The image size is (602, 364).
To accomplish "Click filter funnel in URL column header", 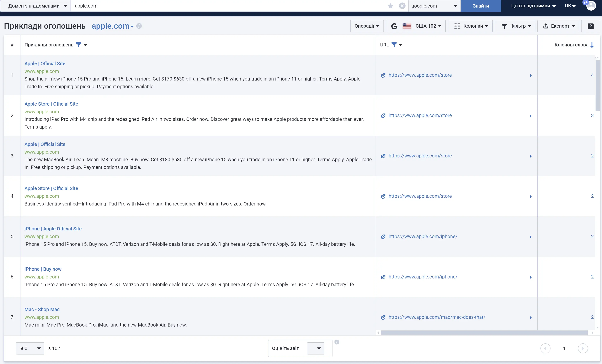I will coord(394,45).
